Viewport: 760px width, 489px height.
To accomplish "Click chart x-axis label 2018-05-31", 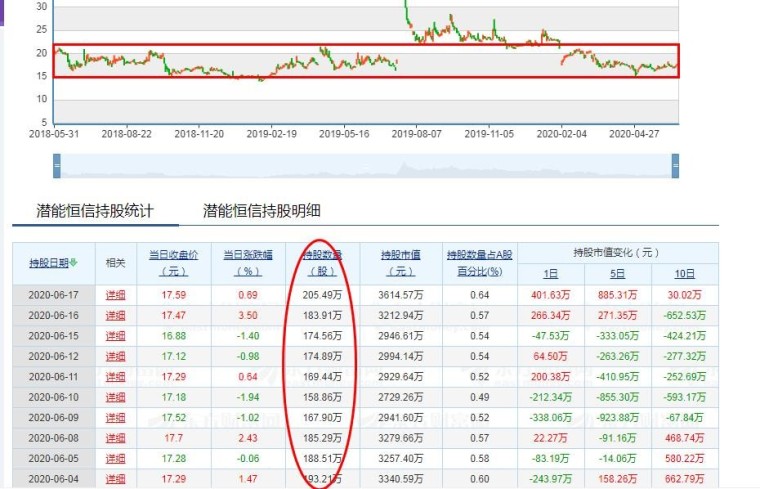I will (x=54, y=134).
